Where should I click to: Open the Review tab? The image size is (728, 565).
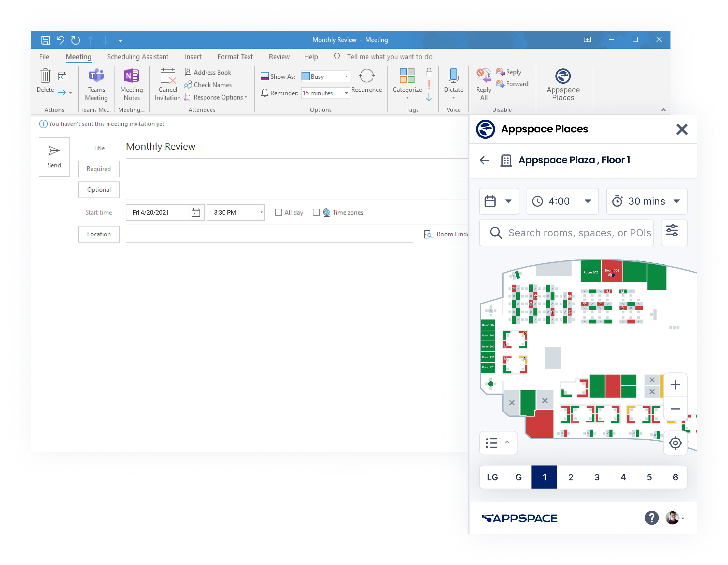point(279,57)
